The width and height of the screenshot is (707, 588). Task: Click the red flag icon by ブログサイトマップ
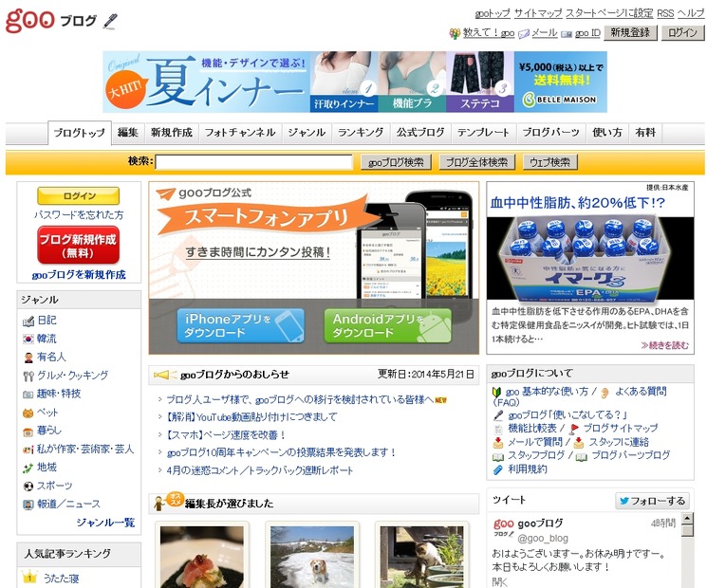[x=574, y=429]
